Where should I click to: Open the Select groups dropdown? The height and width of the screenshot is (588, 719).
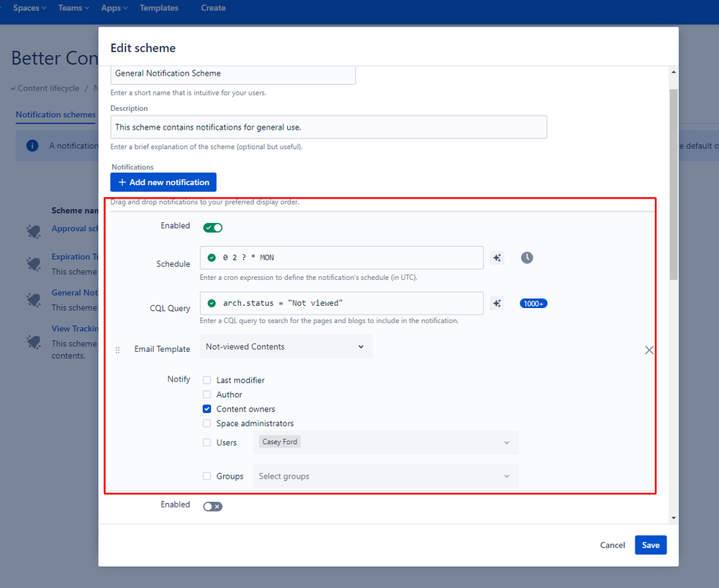[x=386, y=476]
